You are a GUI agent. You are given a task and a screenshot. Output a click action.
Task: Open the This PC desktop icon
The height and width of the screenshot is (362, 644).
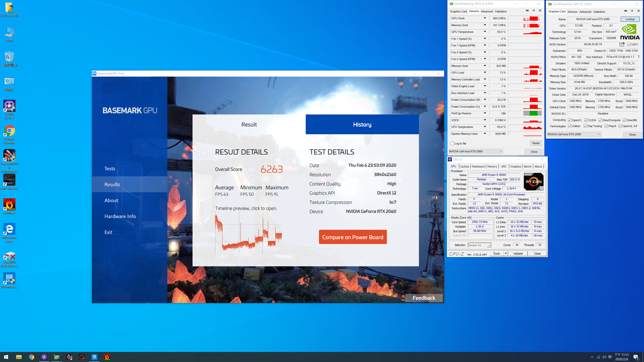9,35
